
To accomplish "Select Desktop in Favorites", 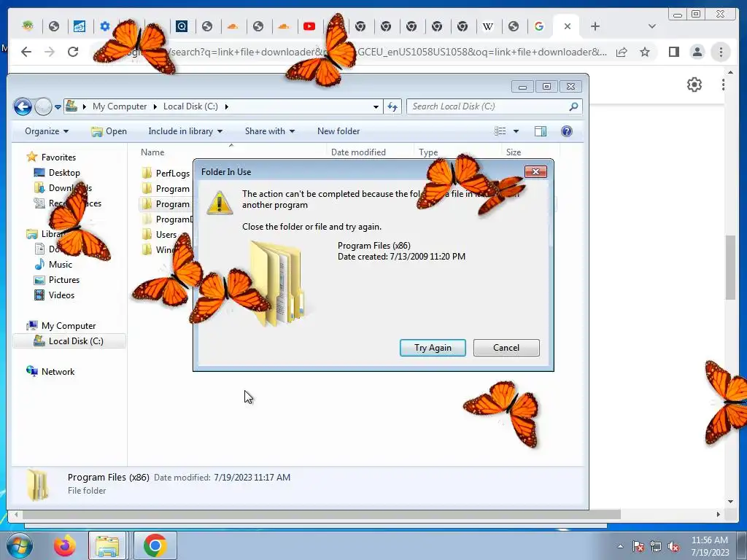I will [x=57, y=172].
